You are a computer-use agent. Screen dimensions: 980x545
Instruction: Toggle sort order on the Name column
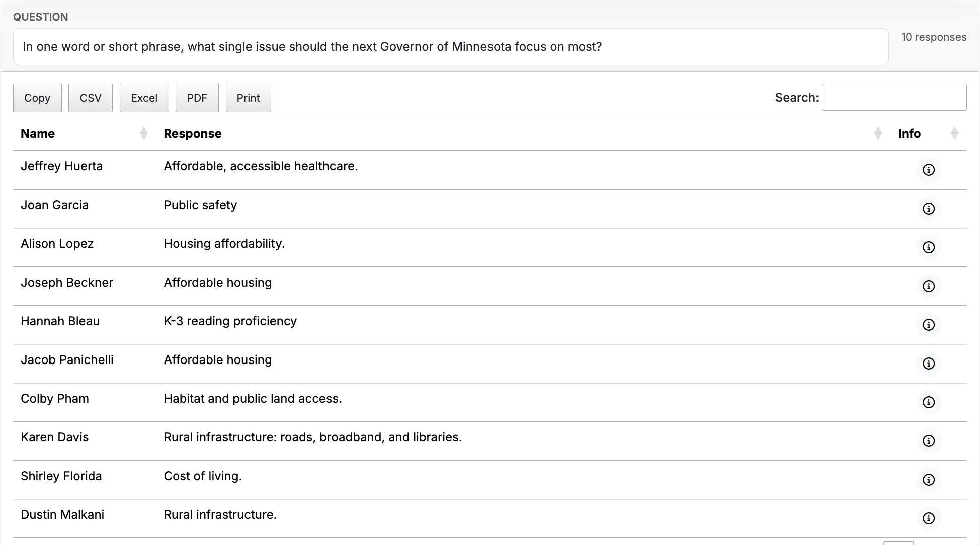point(144,133)
